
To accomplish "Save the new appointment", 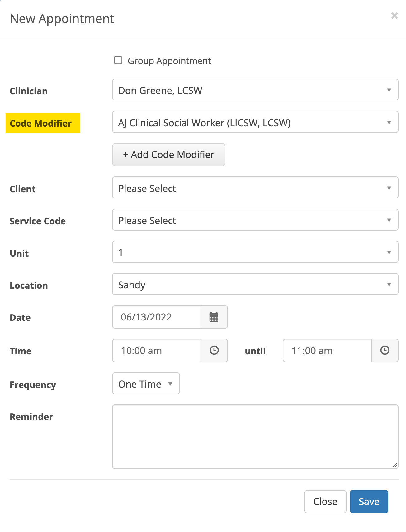I will pos(369,502).
